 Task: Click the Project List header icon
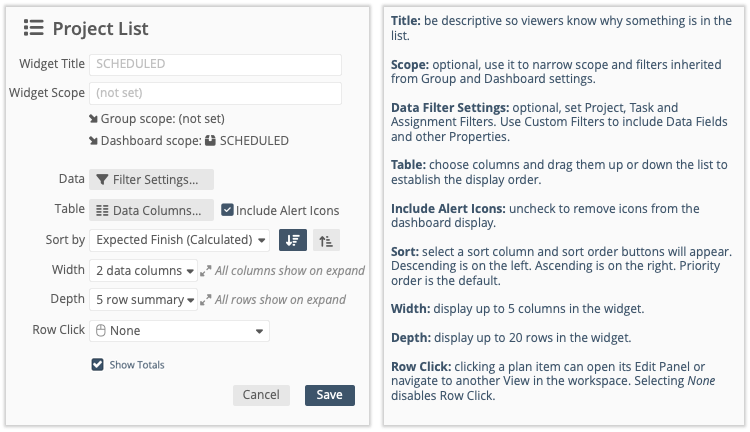tap(31, 28)
